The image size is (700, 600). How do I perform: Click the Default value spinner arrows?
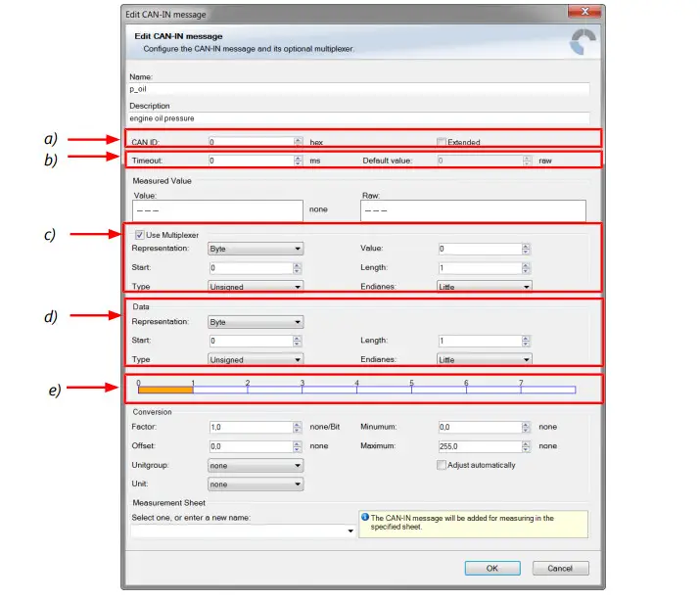click(528, 161)
